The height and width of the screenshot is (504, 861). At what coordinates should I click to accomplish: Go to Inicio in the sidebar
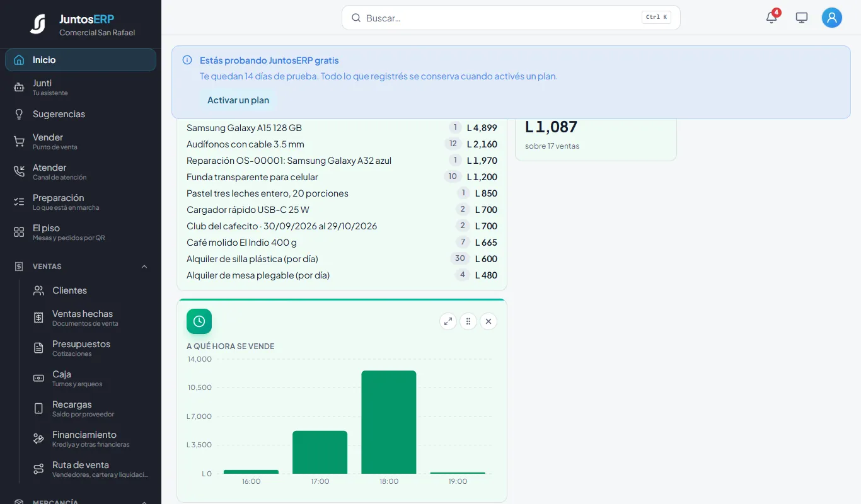click(81, 60)
